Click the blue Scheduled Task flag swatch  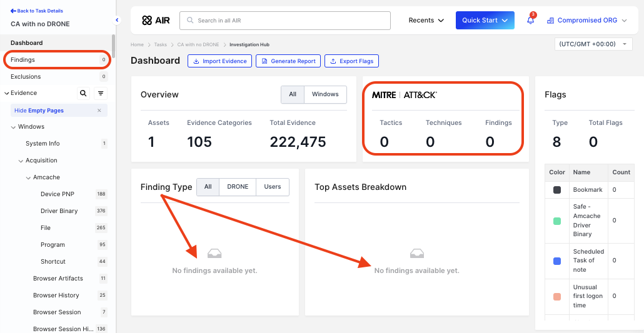pyautogui.click(x=557, y=261)
